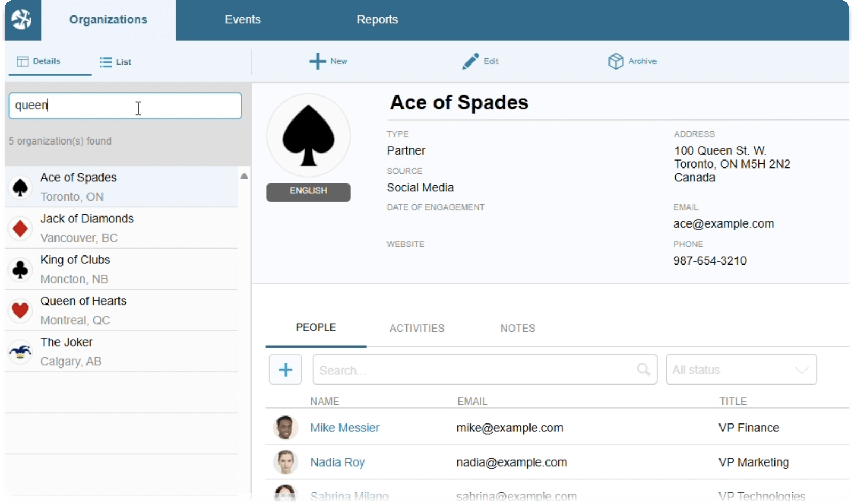This screenshot has height=504, width=854.
Task: Switch to List view
Action: pyautogui.click(x=115, y=61)
